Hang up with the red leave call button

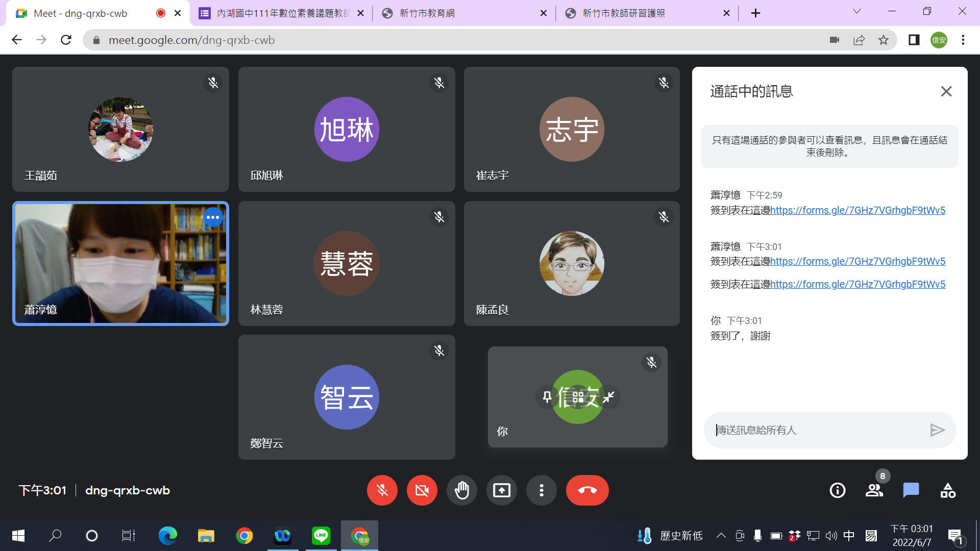click(x=587, y=490)
